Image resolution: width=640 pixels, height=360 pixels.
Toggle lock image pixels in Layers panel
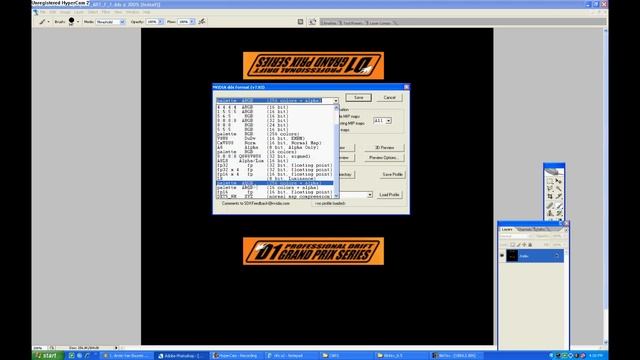pos(518,245)
